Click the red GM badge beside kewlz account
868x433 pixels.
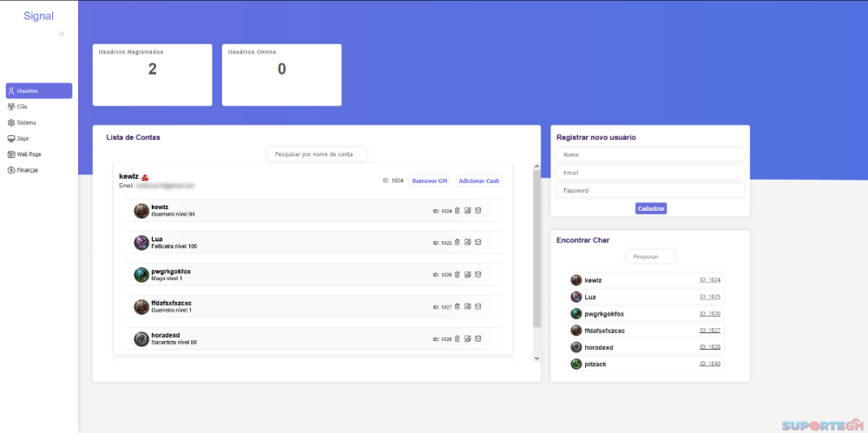tap(145, 177)
